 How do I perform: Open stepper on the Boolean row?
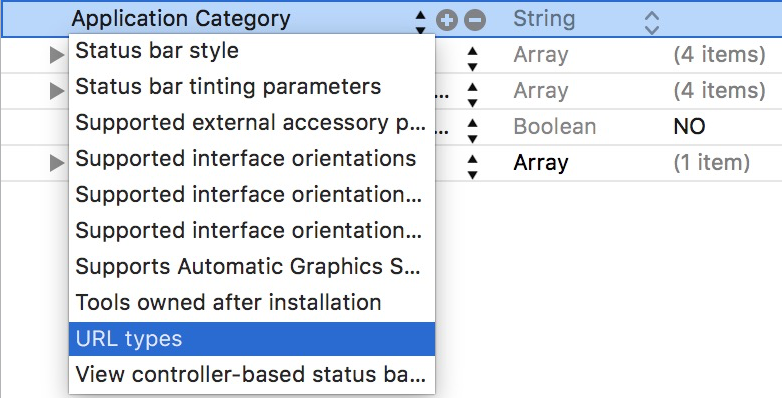coord(472,131)
